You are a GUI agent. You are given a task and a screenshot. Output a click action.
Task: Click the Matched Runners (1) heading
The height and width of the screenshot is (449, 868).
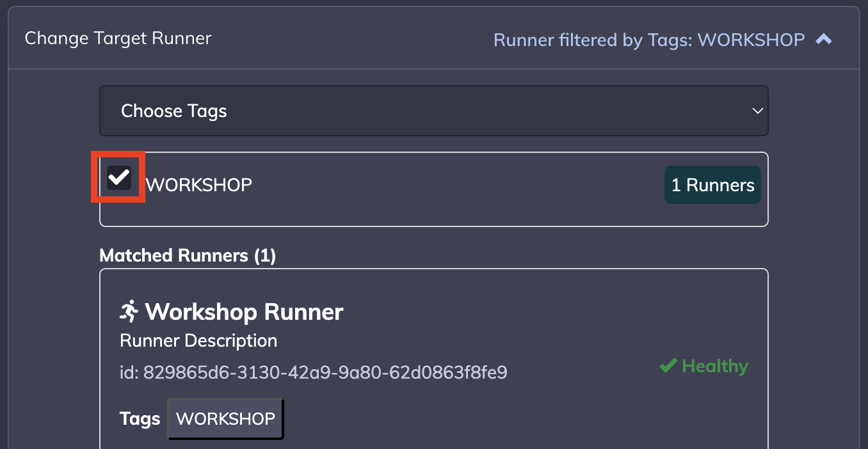click(x=188, y=256)
